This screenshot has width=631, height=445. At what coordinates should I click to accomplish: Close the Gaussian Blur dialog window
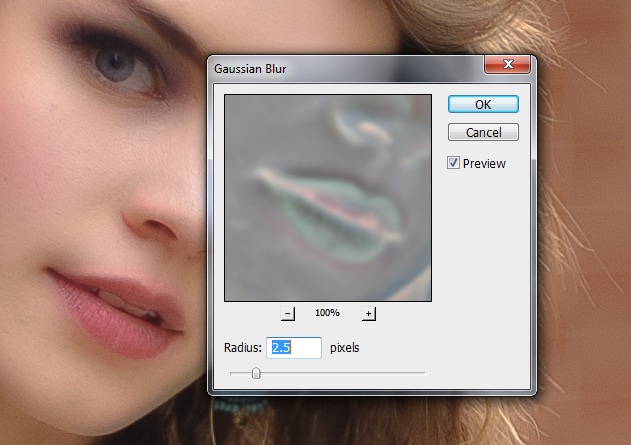(507, 64)
